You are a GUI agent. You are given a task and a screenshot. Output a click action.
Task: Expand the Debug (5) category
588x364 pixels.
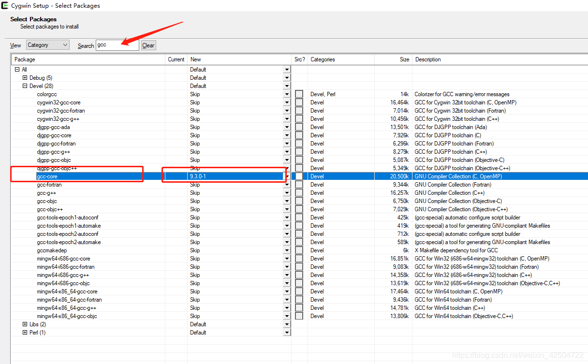[25, 78]
